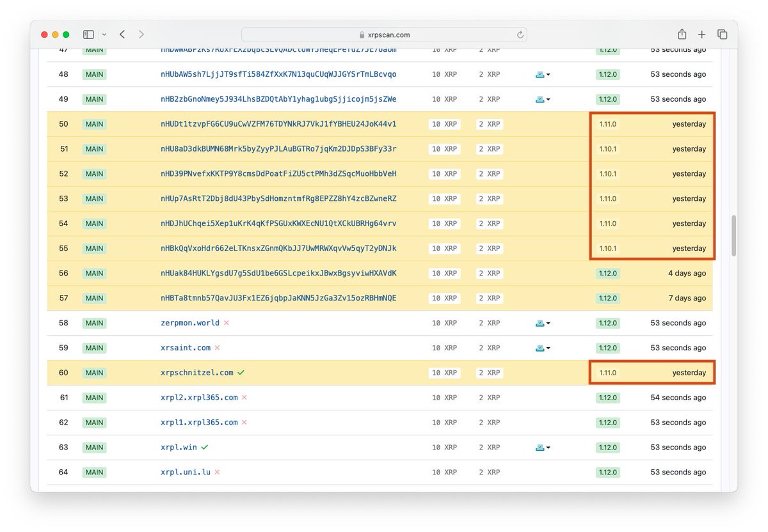Viewport: 768px width, 532px height.
Task: Click the new tab plus button
Action: point(701,34)
